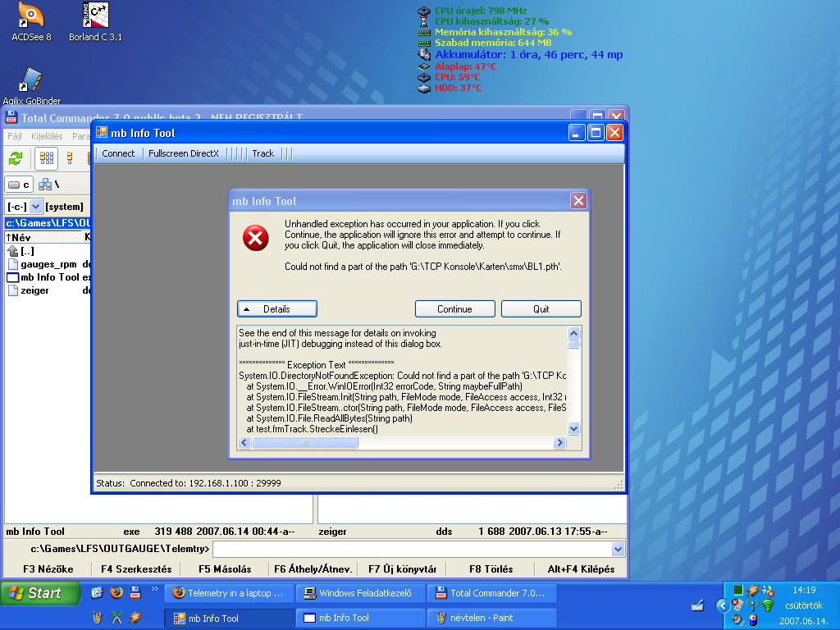Click the paint brushes icon in quick launch
Screen dimensions: 840x630
point(97,618)
